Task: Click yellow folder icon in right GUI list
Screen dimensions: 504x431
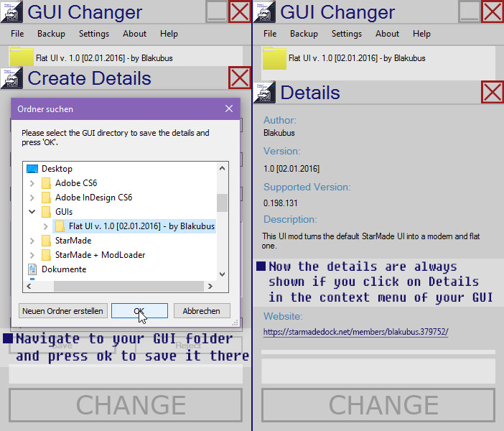Action: [274, 58]
